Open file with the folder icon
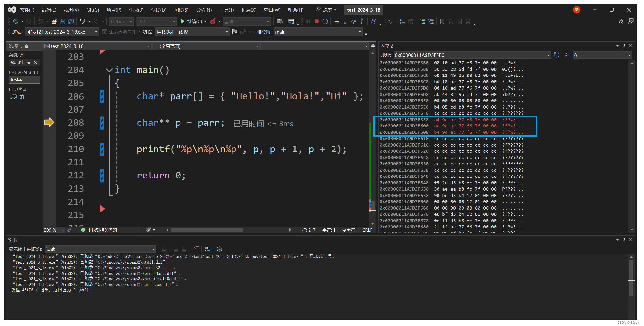This screenshot has height=326, width=644. [54, 22]
